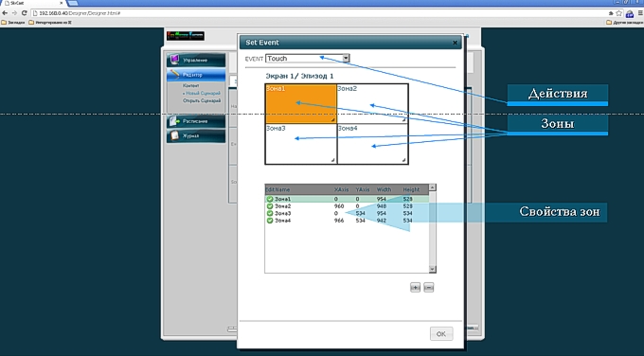The height and width of the screenshot is (356, 644).
Task: Select Контент under Редактор
Action: click(191, 86)
